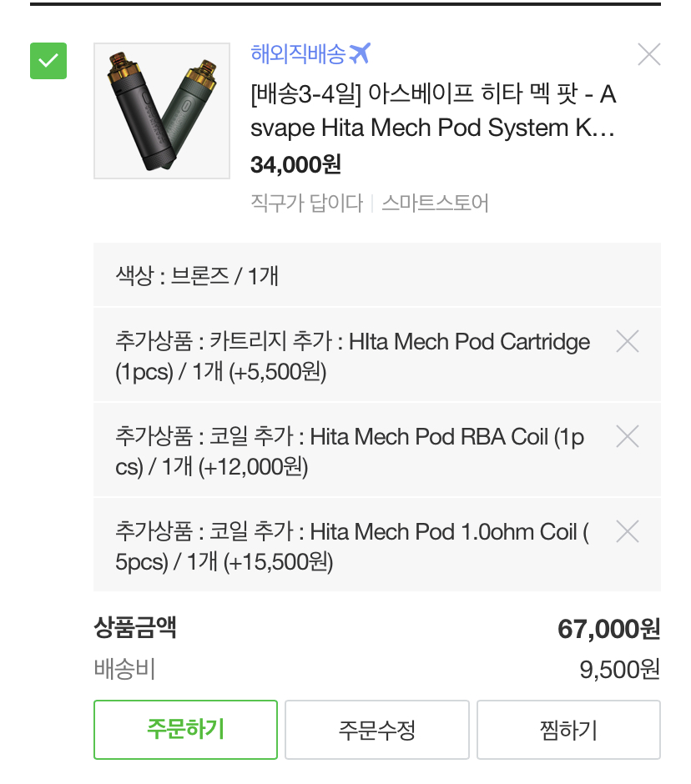The width and height of the screenshot is (691, 784).
Task: Click the 배송비 9,500원 shipping fee
Action: coord(620,670)
